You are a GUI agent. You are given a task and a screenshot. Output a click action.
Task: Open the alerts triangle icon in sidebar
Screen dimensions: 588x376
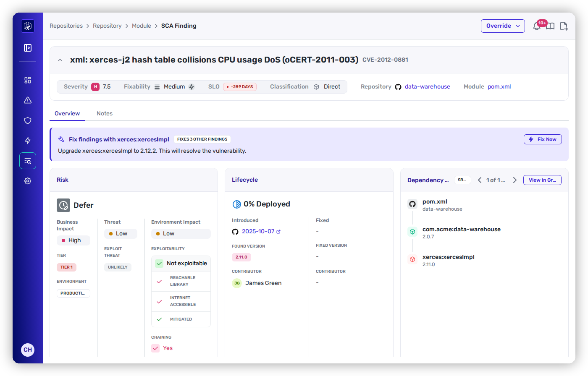(x=28, y=100)
